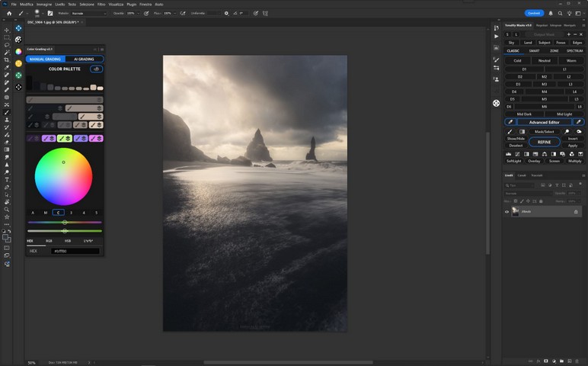
Task: Click the lock icon on the layer
Action: coord(575,211)
